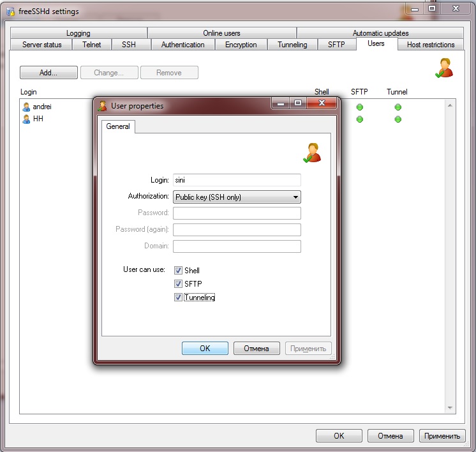The width and height of the screenshot is (476, 452).
Task: Switch to Server status tab
Action: [x=41, y=45]
